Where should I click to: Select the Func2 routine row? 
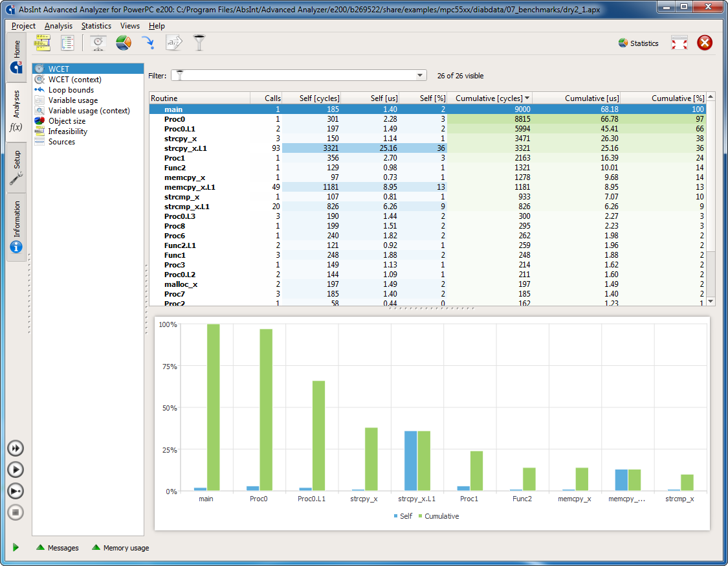427,168
